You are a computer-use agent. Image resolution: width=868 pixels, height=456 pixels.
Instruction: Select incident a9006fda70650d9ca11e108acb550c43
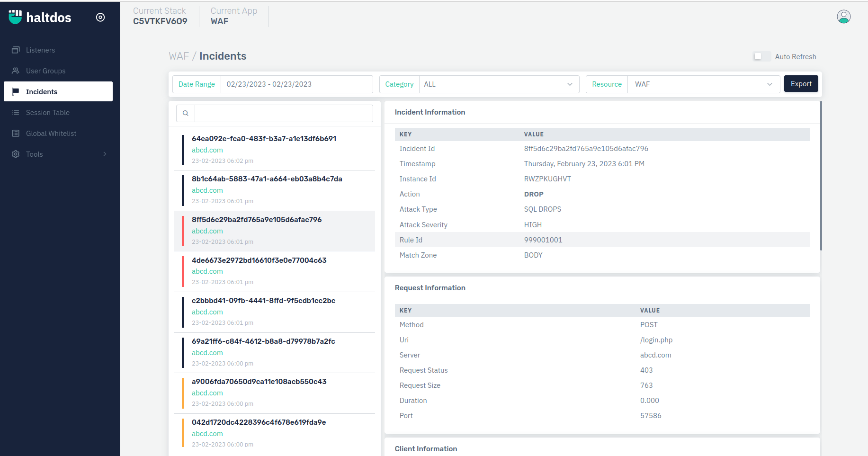click(x=275, y=393)
